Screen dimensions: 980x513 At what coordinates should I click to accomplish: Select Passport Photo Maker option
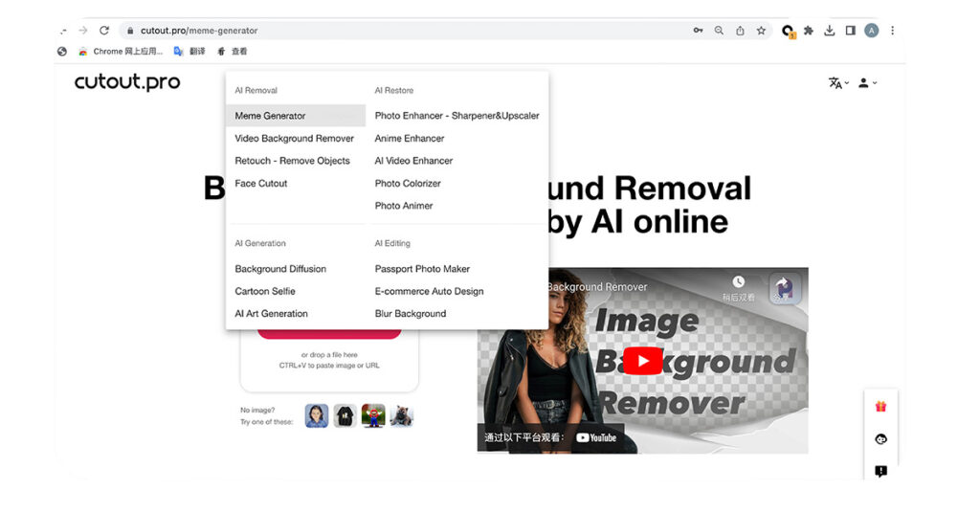click(422, 269)
